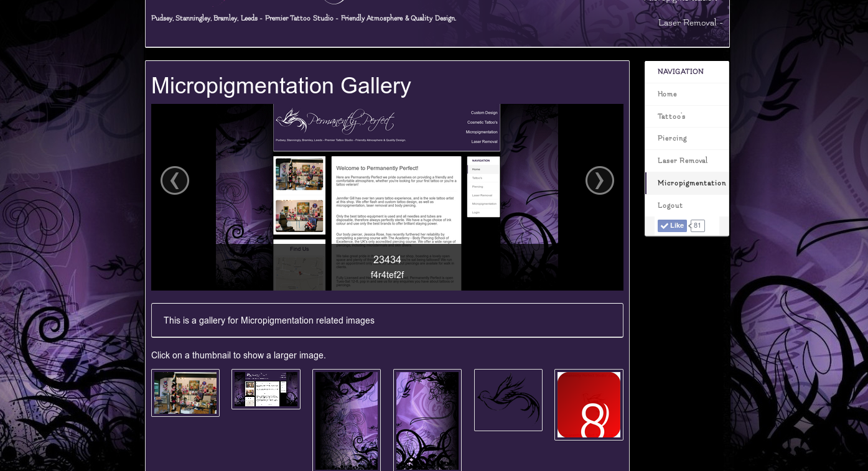The height and width of the screenshot is (471, 868).
Task: Open the Piercing navigation link
Action: point(672,138)
